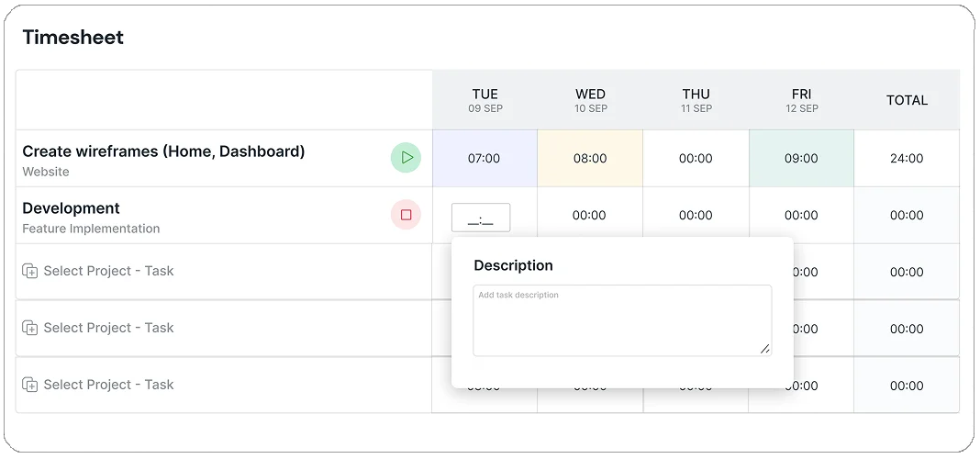
Task: Open the Create wireframes (Home, Dashboard) task
Action: point(163,151)
